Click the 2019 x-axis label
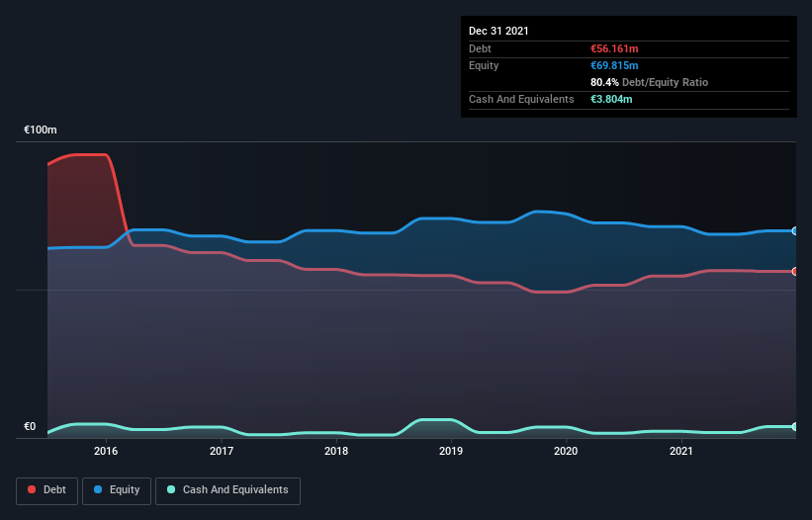 [x=451, y=451]
